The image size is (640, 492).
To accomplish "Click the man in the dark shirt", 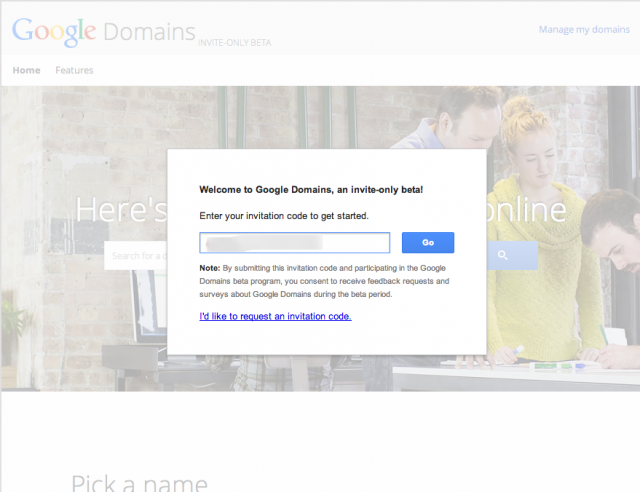I will pyautogui.click(x=608, y=270).
